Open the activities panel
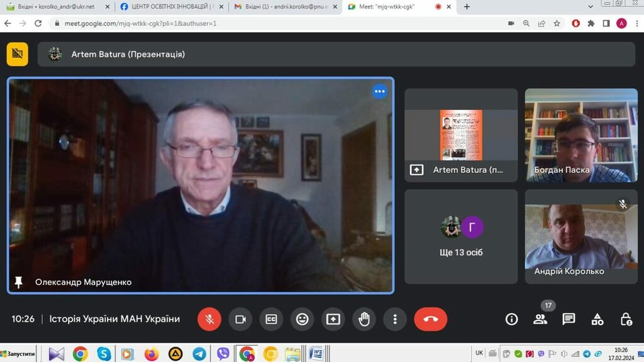 (597, 319)
